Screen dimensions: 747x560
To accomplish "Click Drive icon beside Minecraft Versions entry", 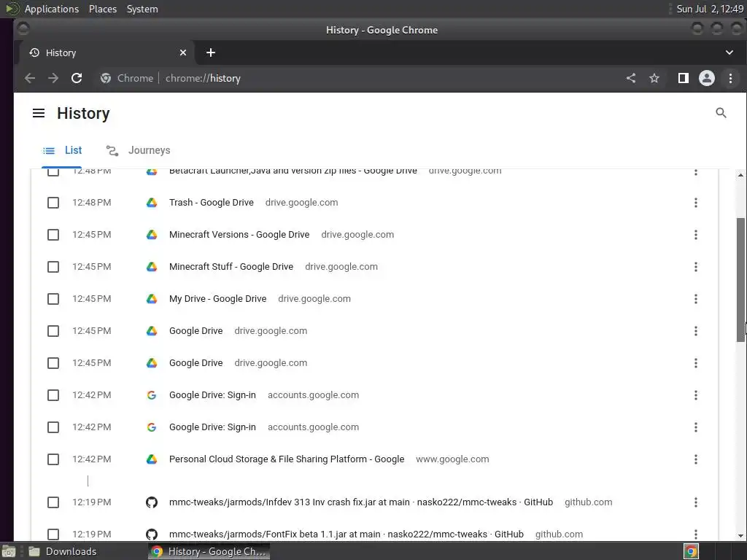I will [152, 234].
